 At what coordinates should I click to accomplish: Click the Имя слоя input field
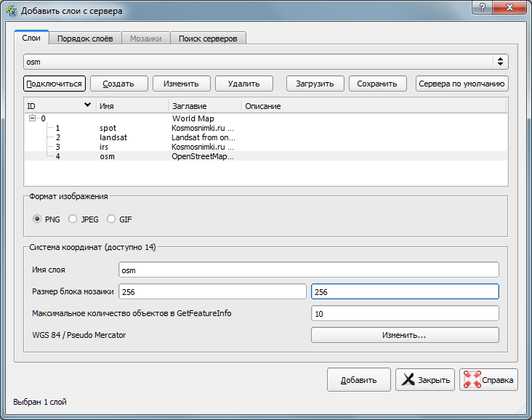pos(309,270)
